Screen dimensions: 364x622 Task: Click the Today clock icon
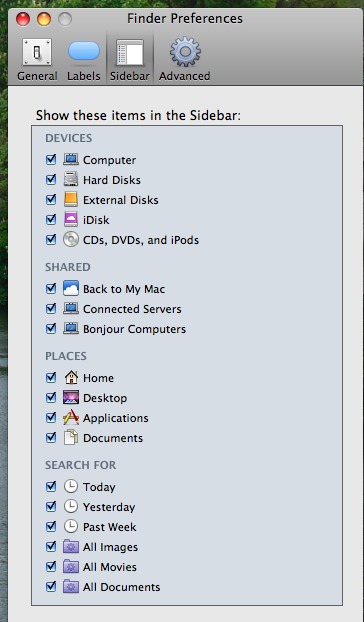pyautogui.click(x=71, y=487)
